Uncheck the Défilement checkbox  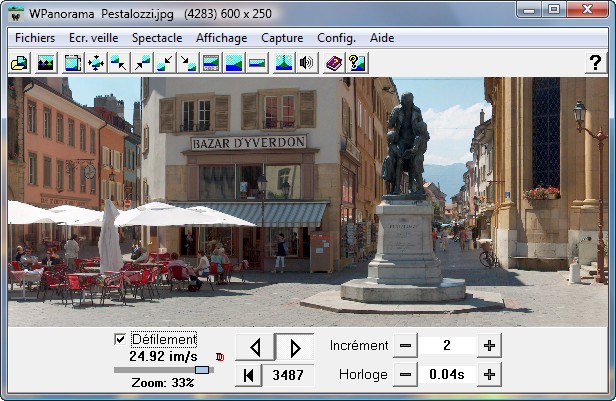click(120, 339)
